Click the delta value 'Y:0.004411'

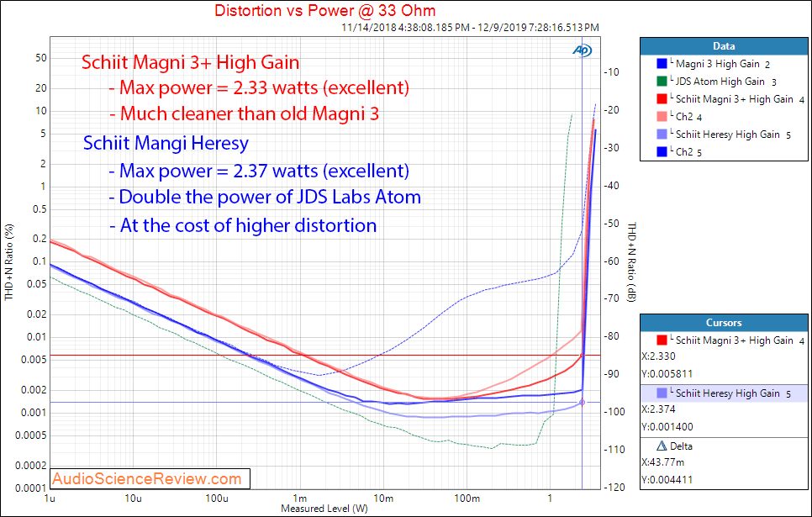coord(667,480)
